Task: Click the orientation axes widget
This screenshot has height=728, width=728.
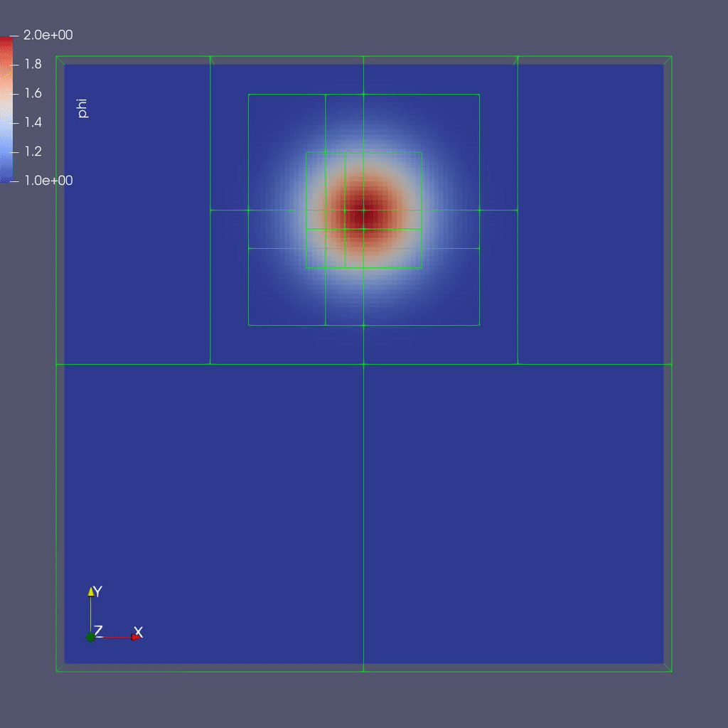Action: [114, 614]
